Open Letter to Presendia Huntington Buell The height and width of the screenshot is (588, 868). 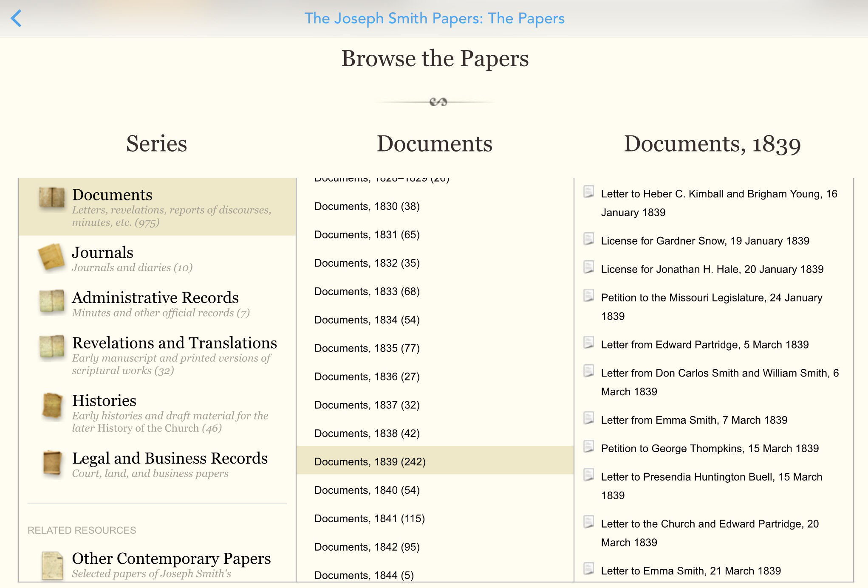(712, 486)
